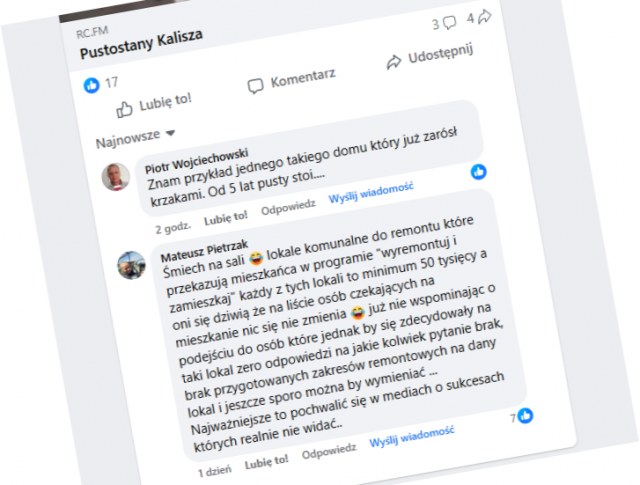Open Mateusz Pietrzak's profile picture
Image resolution: width=640 pixels, height=485 pixels.
tap(131, 265)
